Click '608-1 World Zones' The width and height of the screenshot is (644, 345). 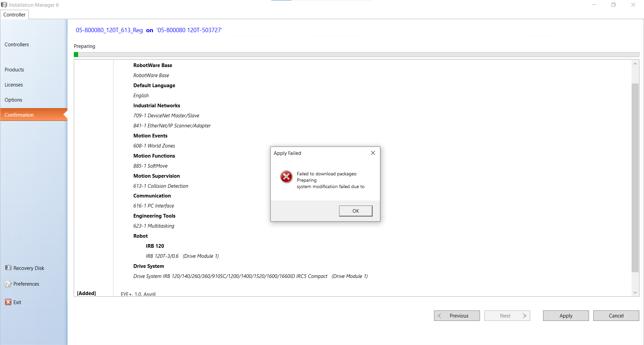(154, 146)
